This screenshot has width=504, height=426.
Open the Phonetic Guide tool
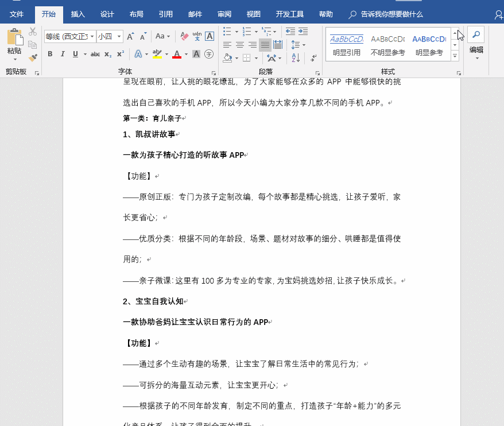click(x=196, y=36)
